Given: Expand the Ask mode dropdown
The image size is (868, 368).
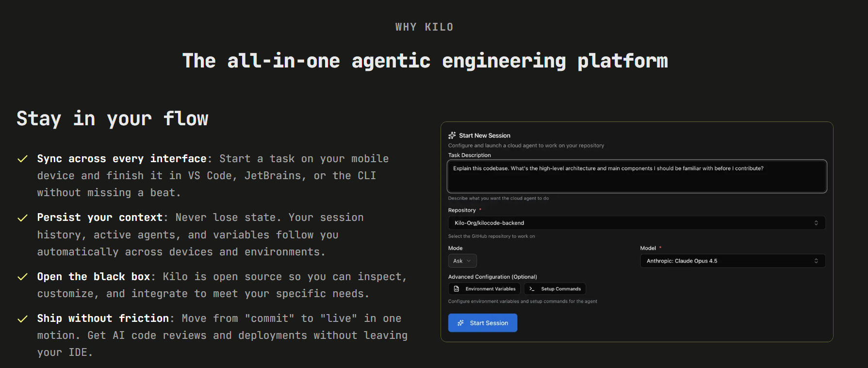Looking at the screenshot, I should (462, 261).
